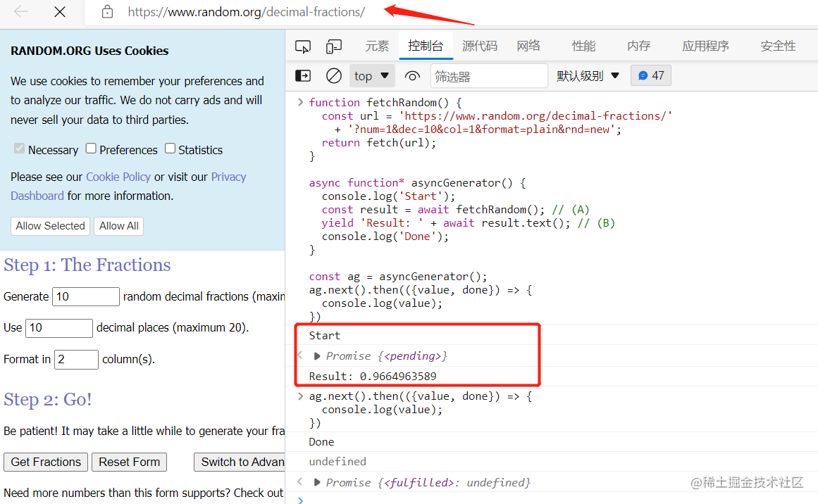818x504 pixels.
Task: Click the site lock icon in address bar
Action: [107, 11]
